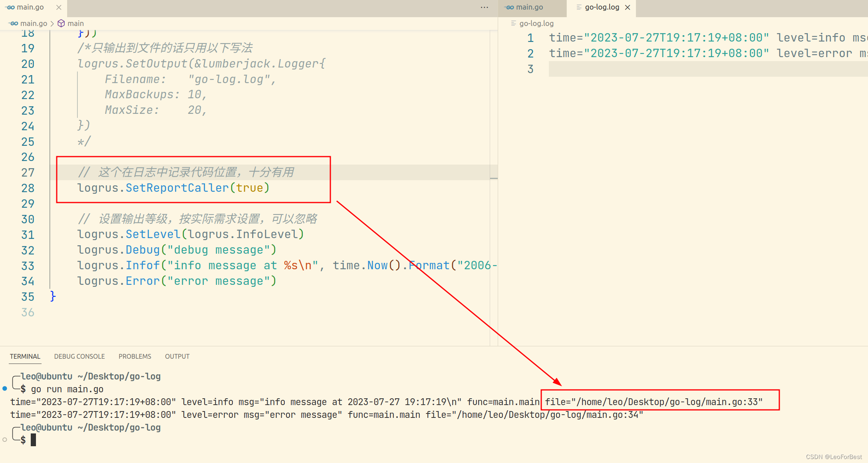This screenshot has height=463, width=868.
Task: Click line number 33 in the gutter
Action: pos(28,266)
